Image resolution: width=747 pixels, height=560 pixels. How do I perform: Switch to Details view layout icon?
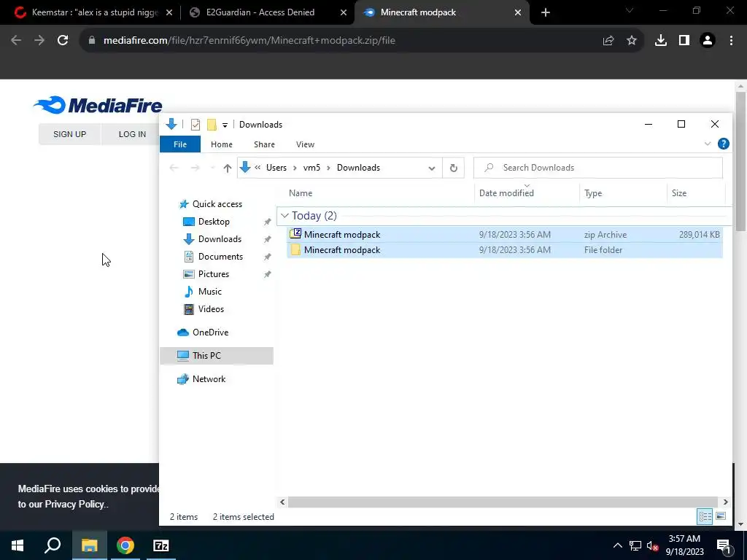pos(705,517)
